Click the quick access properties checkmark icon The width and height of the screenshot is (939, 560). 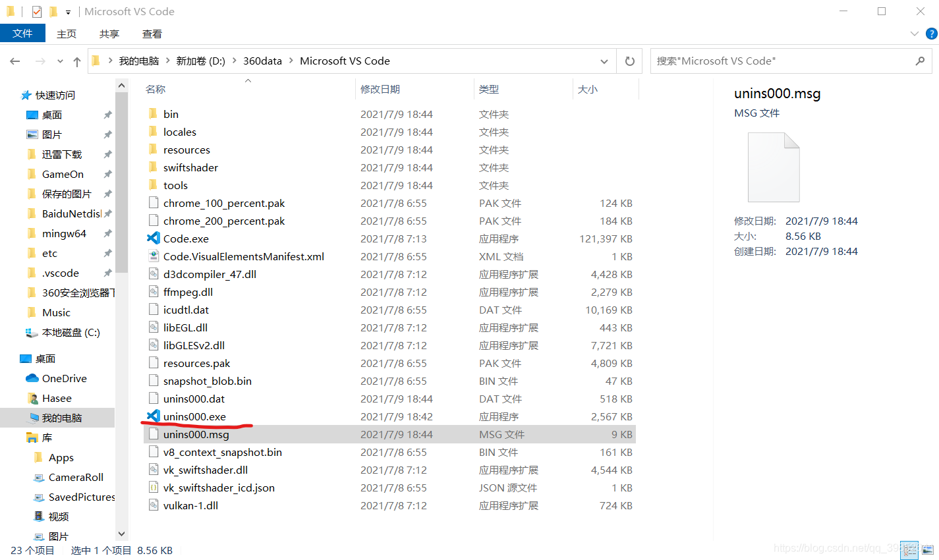click(x=36, y=12)
